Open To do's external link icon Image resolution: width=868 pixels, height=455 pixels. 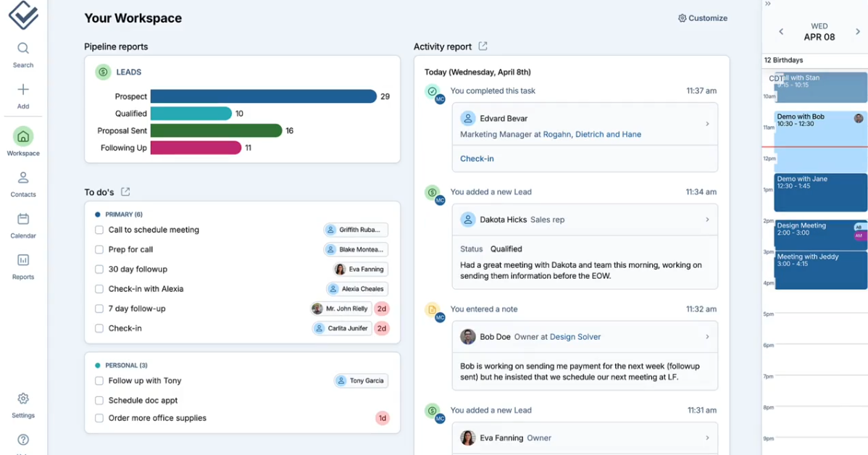coord(125,191)
